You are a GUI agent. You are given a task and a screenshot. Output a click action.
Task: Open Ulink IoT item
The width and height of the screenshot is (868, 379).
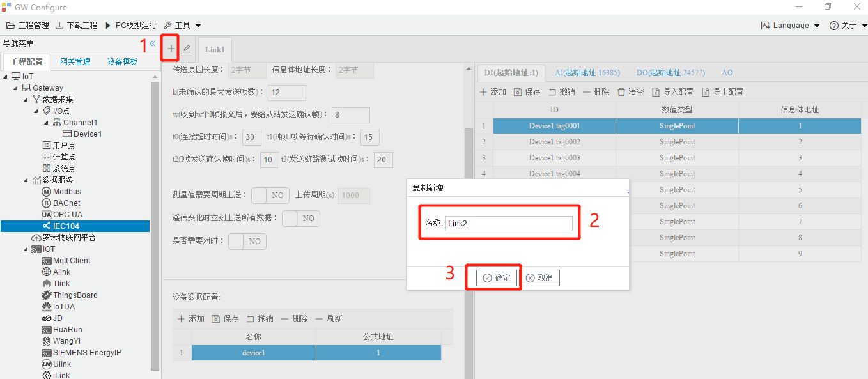point(56,364)
